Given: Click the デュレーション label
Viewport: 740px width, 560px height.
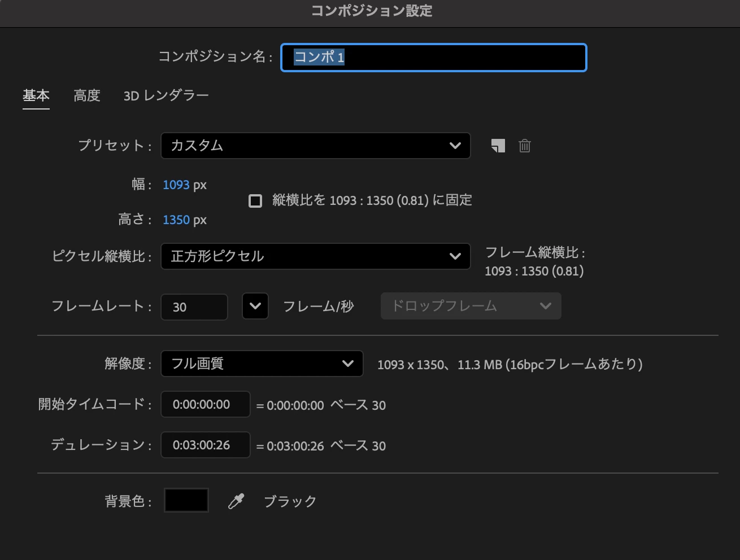Looking at the screenshot, I should [101, 445].
